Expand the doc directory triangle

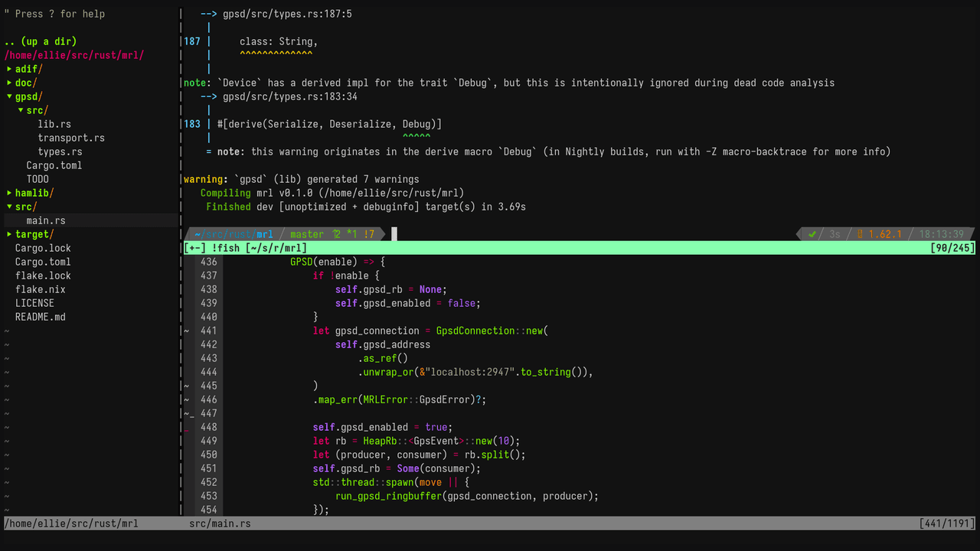point(9,83)
